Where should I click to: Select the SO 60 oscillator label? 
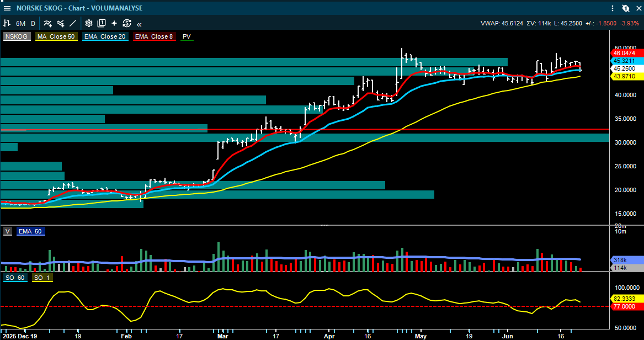tap(14, 278)
